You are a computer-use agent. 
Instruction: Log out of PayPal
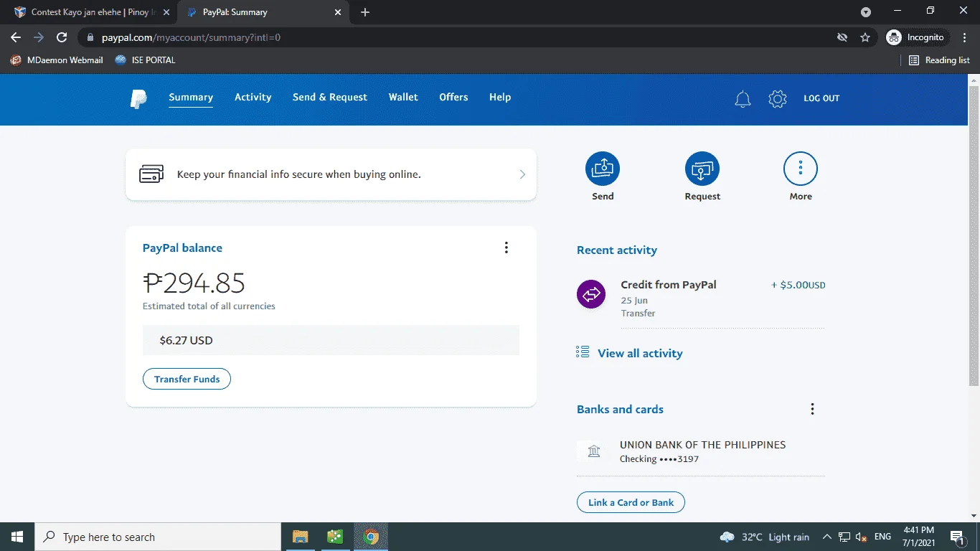tap(821, 98)
